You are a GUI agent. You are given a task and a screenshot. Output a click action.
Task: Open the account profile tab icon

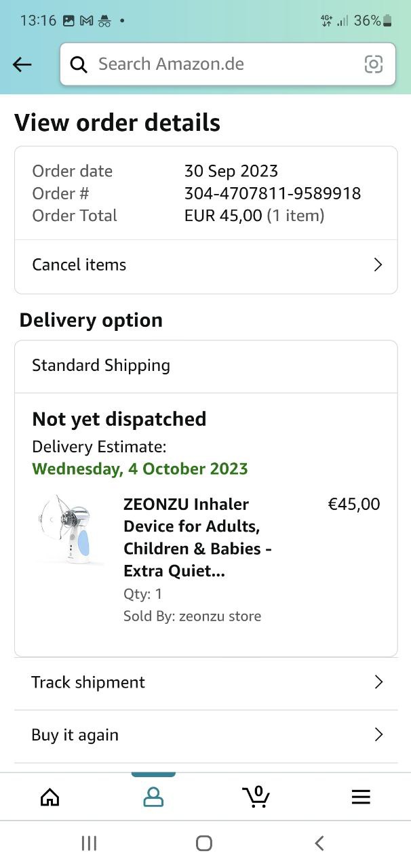(153, 797)
